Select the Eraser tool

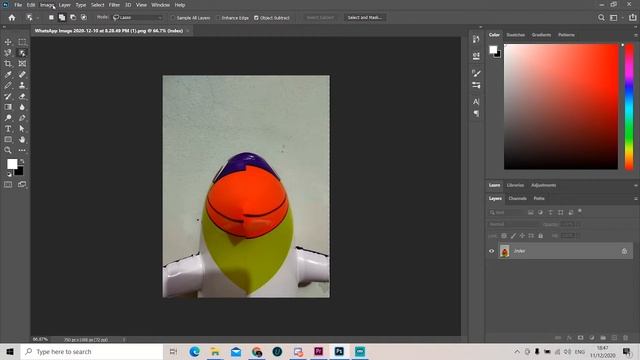pos(22,96)
